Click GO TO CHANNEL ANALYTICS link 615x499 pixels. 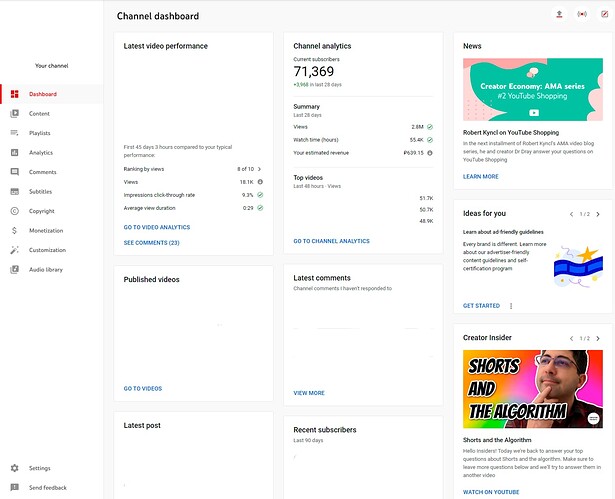click(x=331, y=241)
